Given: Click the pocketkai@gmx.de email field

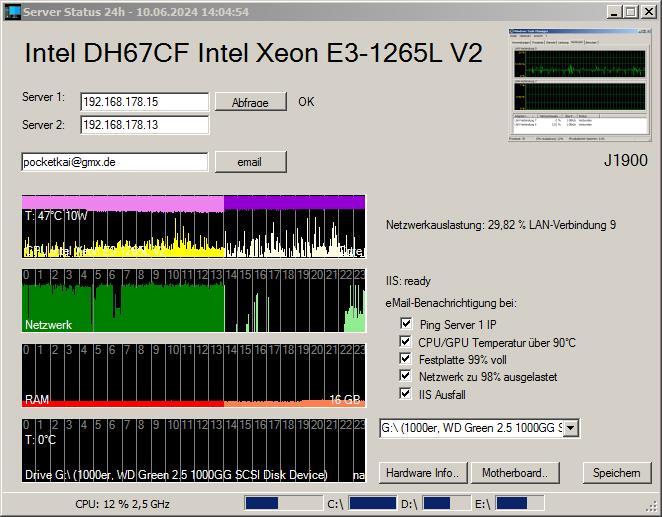Looking at the screenshot, I should [114, 162].
